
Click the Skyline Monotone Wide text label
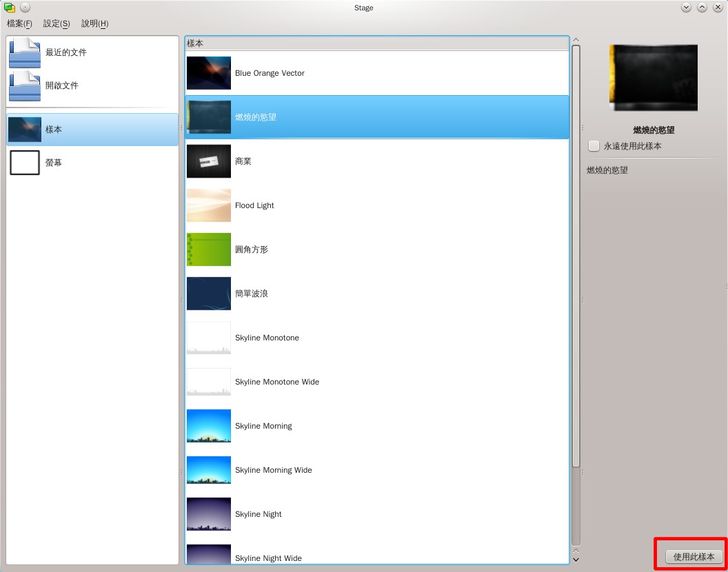(x=277, y=382)
